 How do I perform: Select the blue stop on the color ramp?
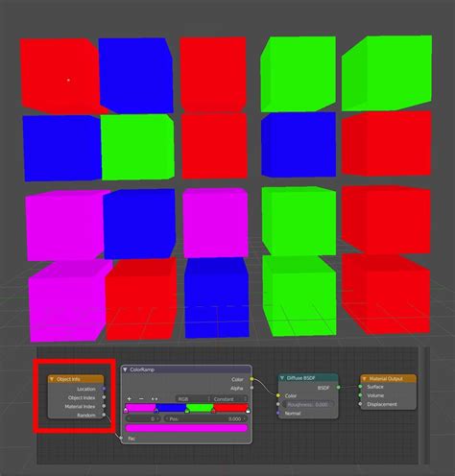156,411
